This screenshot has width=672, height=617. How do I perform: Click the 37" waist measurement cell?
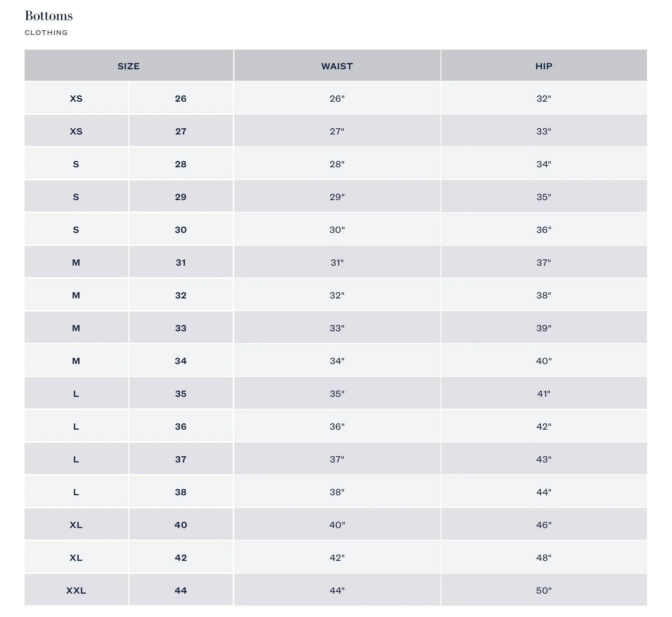tap(337, 459)
